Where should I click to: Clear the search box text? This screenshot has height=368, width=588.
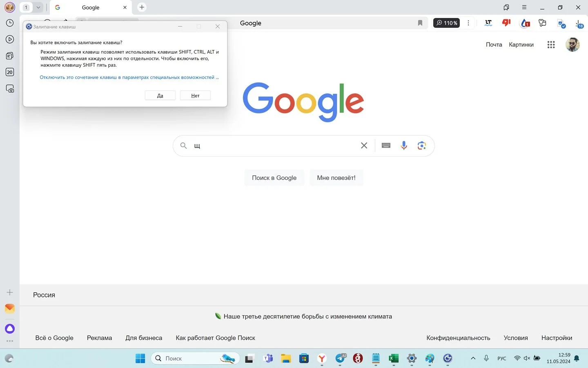pos(364,146)
